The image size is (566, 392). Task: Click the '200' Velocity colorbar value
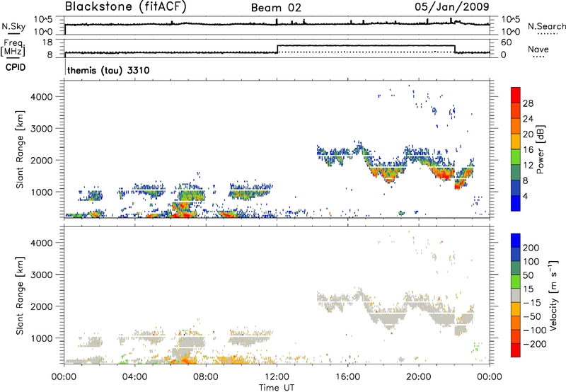[531, 248]
